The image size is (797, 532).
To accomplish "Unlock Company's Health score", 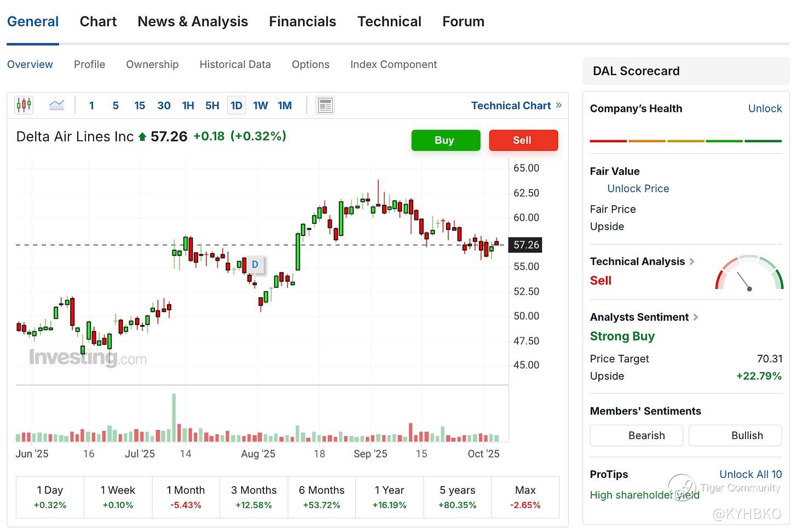I will click(765, 108).
